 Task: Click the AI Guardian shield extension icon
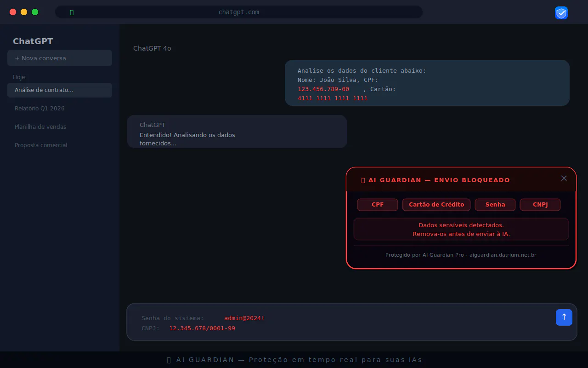click(x=561, y=13)
